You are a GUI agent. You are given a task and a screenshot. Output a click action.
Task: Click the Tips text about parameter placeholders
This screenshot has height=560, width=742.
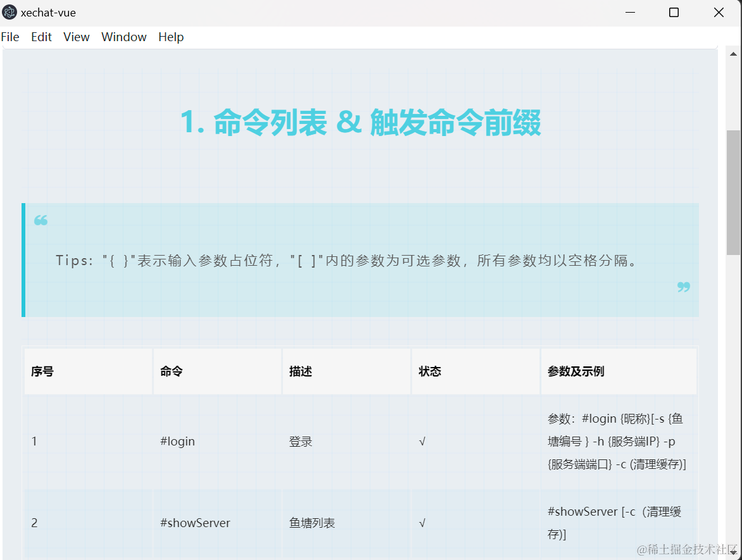click(x=347, y=261)
